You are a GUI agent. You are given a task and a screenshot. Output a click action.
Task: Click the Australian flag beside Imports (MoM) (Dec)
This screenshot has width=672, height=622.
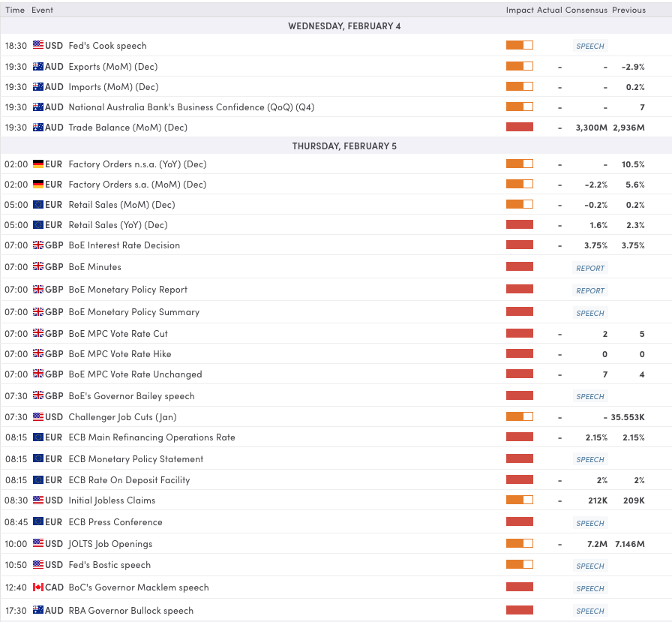(x=38, y=86)
